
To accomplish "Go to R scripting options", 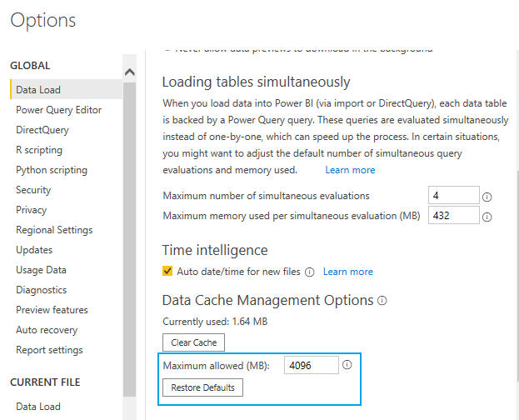I will (x=39, y=150).
